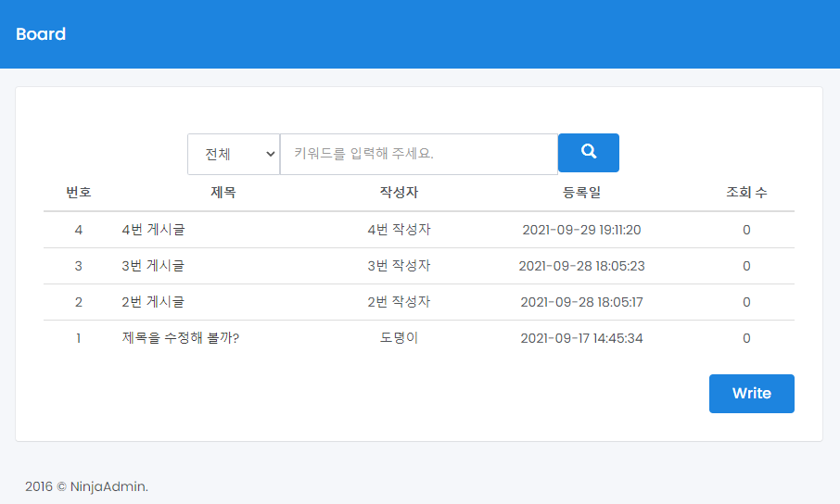Click date 2021-09-29 19:11:20

581,230
